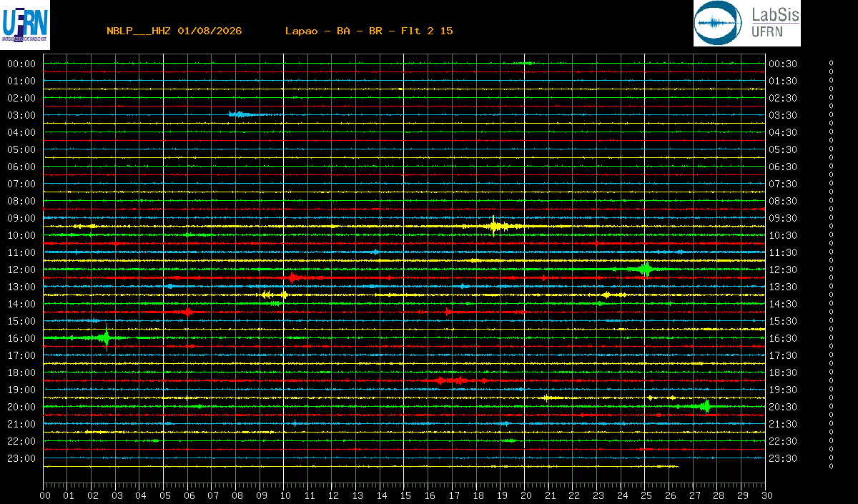Screen dimensions: 858x504
Task: Click the Lapao - BA - BR - Flt 2 15 title
Action: (x=369, y=31)
